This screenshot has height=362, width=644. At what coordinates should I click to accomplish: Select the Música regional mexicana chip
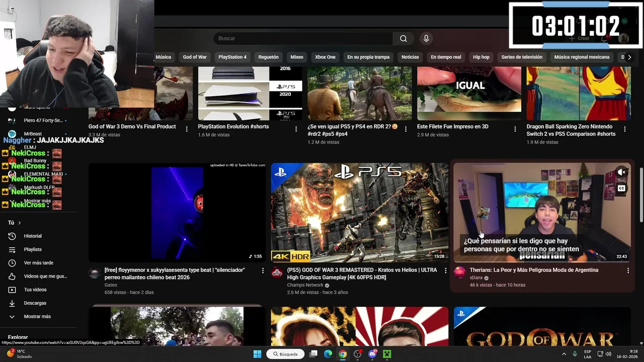coord(582,57)
